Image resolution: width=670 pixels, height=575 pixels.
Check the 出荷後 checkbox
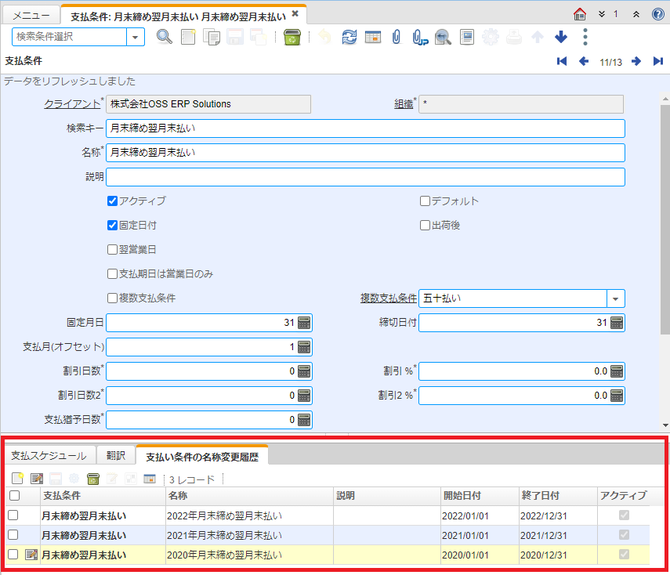(425, 225)
